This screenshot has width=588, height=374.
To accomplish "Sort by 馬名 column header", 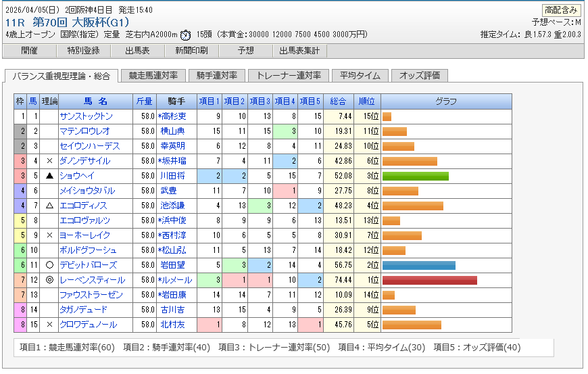I will pyautogui.click(x=95, y=101).
